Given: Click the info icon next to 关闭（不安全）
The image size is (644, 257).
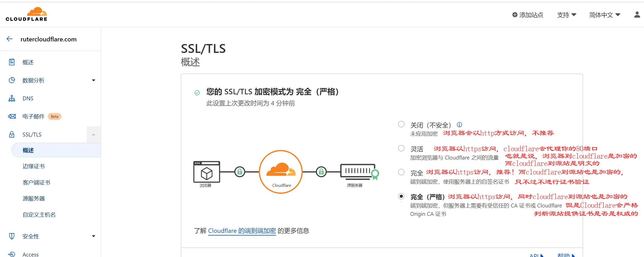Looking at the screenshot, I should [459, 125].
